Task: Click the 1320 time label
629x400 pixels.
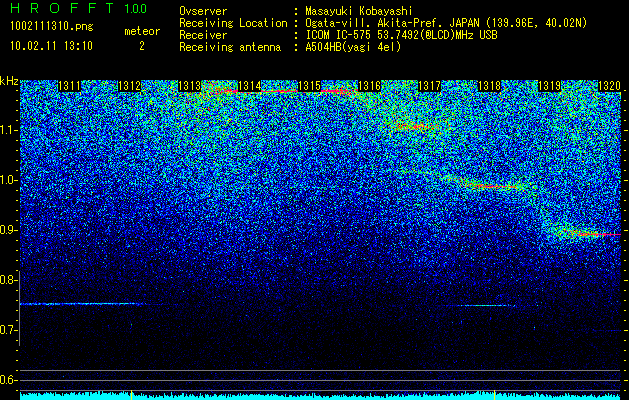Action: pos(610,86)
